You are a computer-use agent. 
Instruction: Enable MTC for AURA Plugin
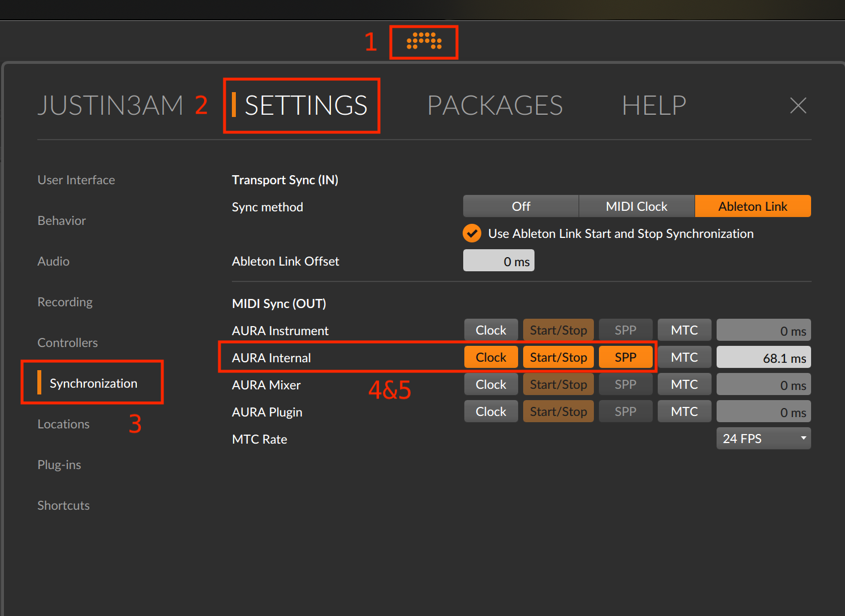[x=684, y=411]
